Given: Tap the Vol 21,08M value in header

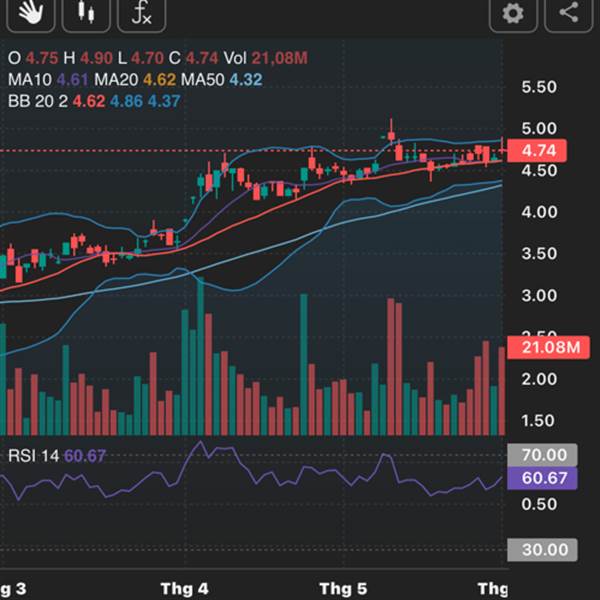Looking at the screenshot, I should [266, 58].
